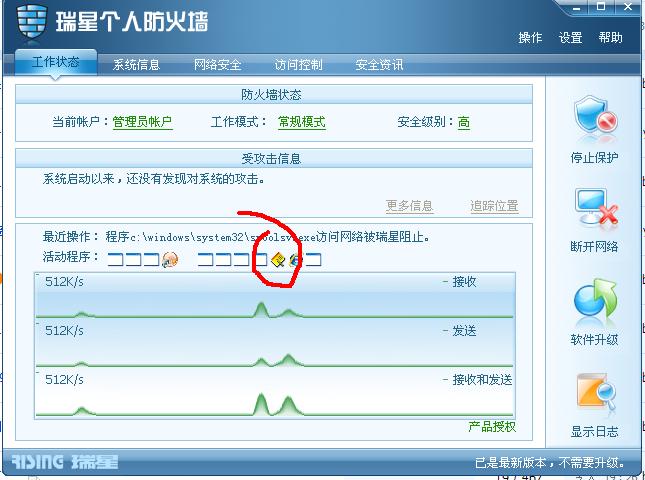Open the Show Log (显示日志) magnifier icon
Image resolution: width=645 pixels, height=480 pixels.
pyautogui.click(x=595, y=392)
